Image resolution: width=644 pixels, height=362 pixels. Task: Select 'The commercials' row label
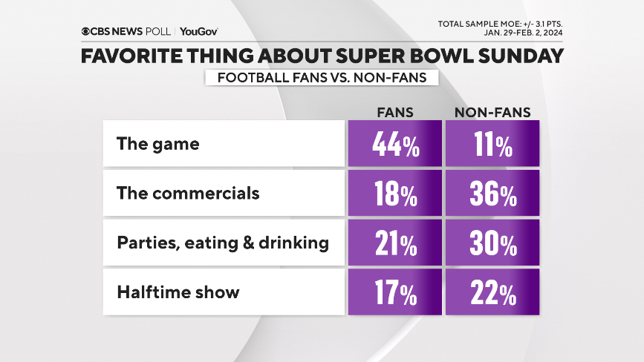tap(188, 193)
